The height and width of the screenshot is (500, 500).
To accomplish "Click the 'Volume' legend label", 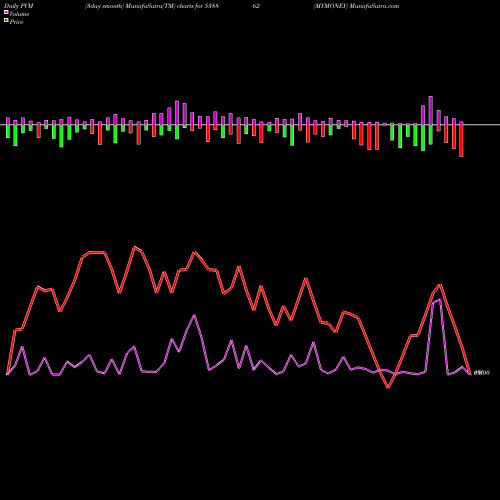I will 19,14.
